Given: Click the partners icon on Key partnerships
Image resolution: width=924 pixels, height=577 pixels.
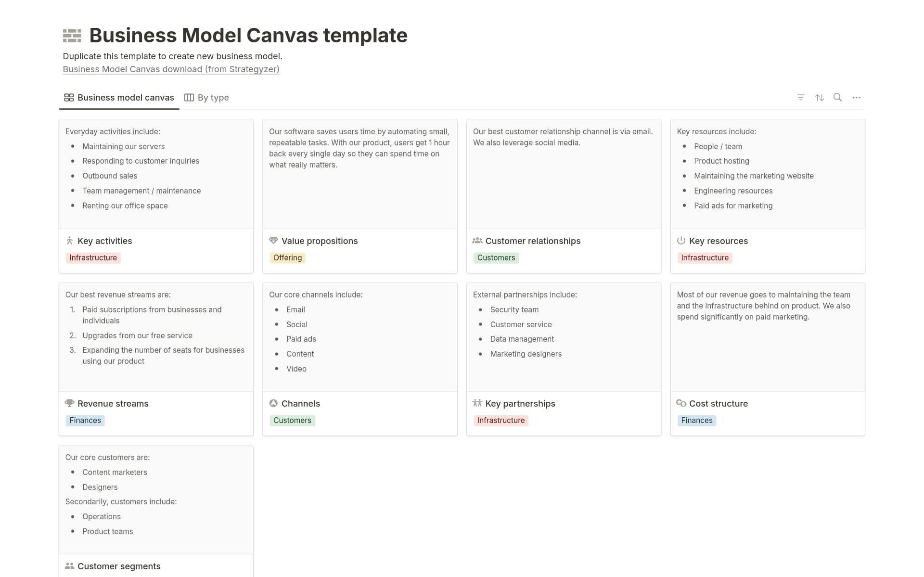Looking at the screenshot, I should pos(478,403).
